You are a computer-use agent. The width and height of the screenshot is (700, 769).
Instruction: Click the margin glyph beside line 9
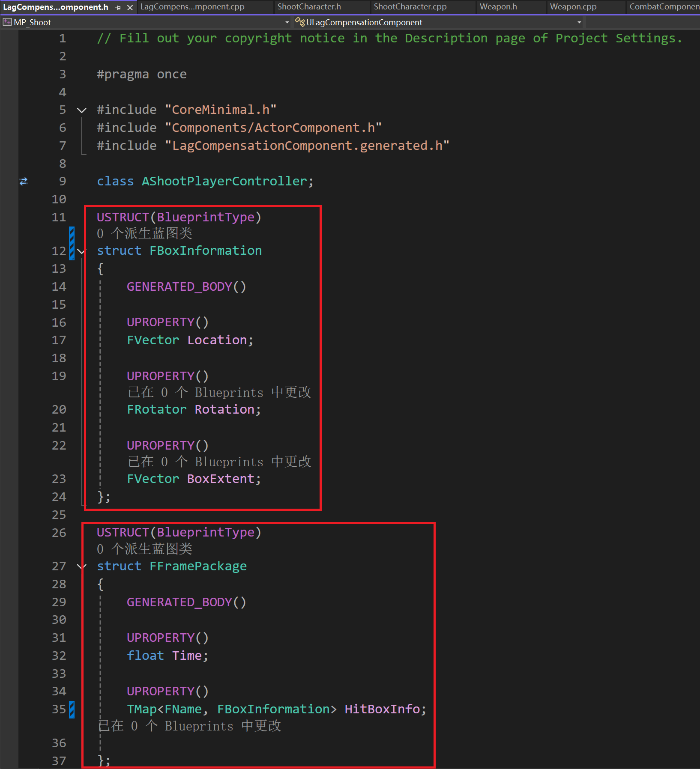tap(24, 182)
